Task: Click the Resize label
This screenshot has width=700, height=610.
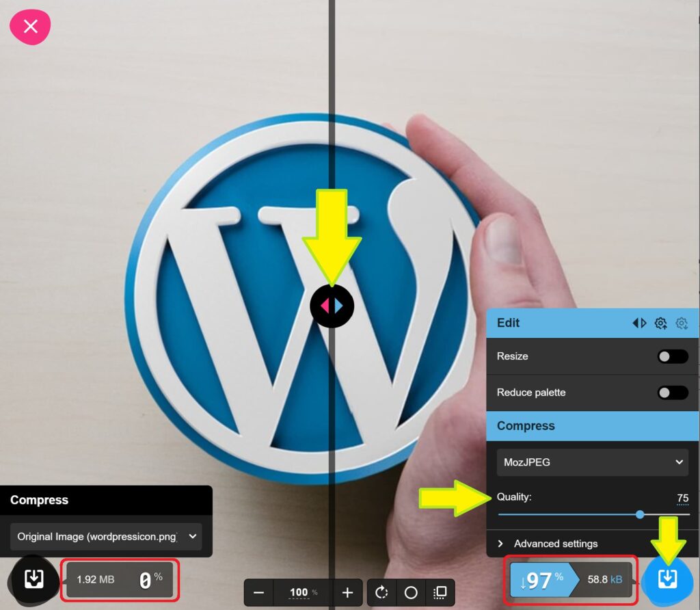Action: (x=513, y=356)
